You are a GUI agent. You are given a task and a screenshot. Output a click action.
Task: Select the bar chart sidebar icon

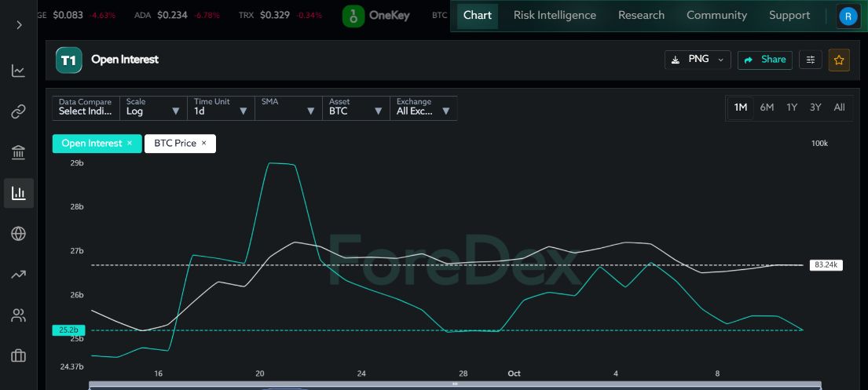[18, 193]
